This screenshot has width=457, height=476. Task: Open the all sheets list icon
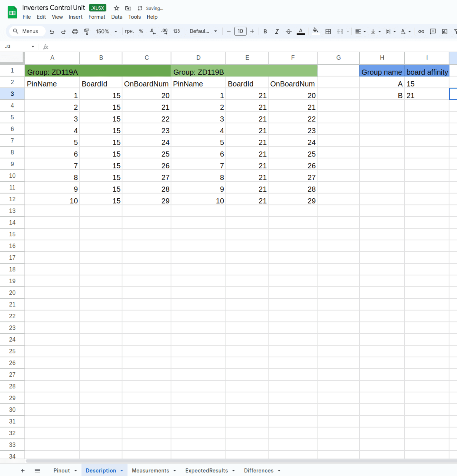pyautogui.click(x=37, y=470)
